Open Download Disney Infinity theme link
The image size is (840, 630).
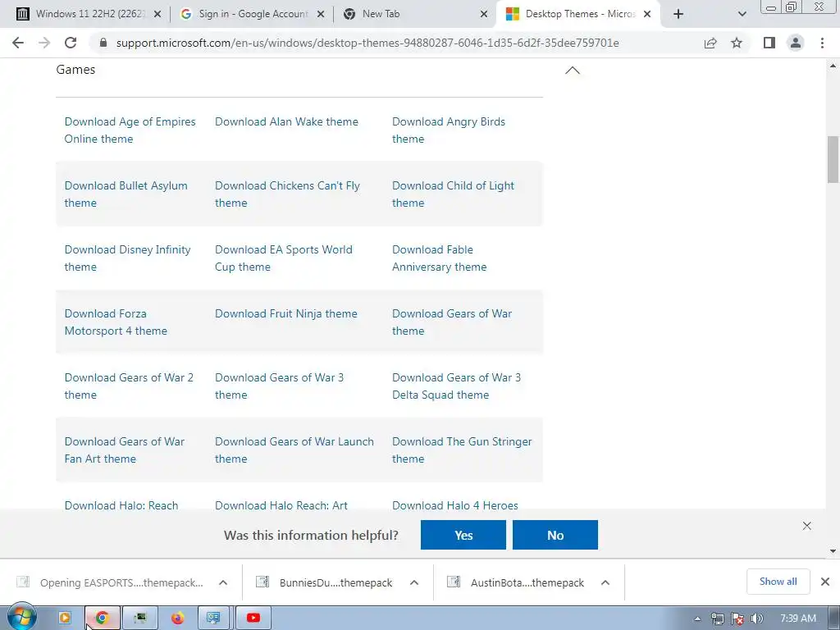coord(127,258)
